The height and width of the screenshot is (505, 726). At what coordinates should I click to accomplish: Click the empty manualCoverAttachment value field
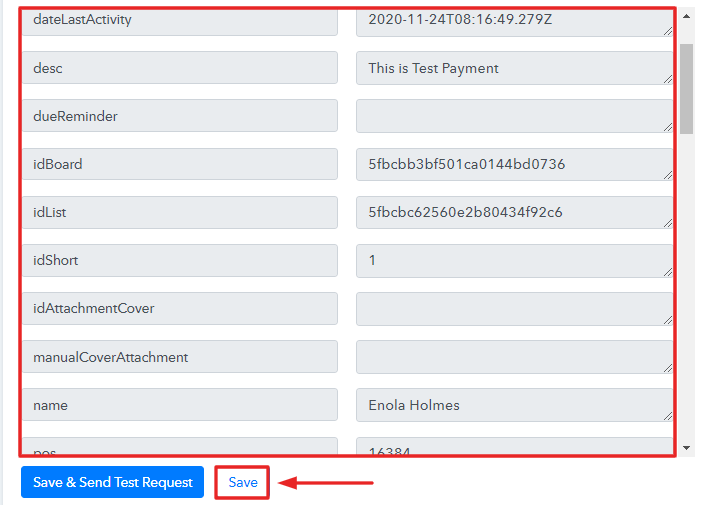pos(514,357)
